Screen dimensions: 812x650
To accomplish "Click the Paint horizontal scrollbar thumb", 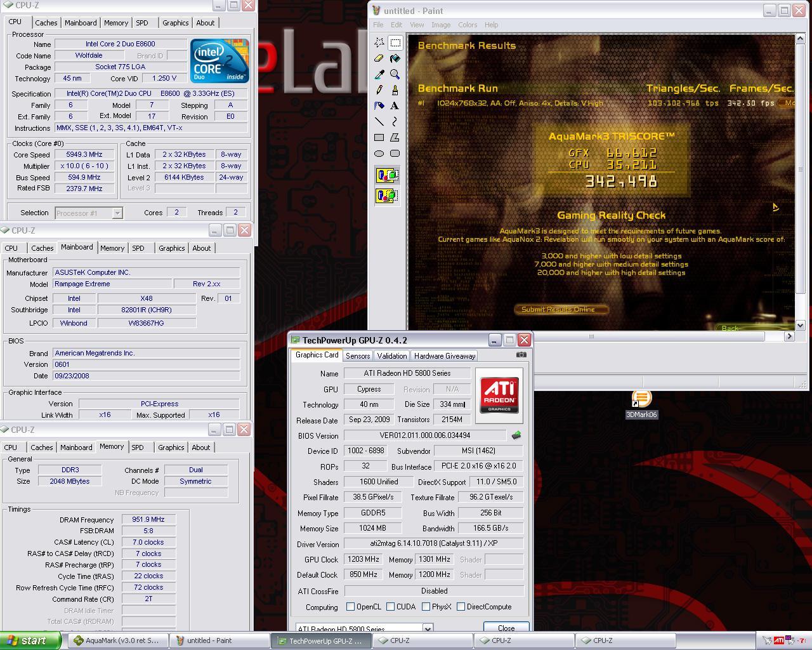I will pyautogui.click(x=591, y=336).
